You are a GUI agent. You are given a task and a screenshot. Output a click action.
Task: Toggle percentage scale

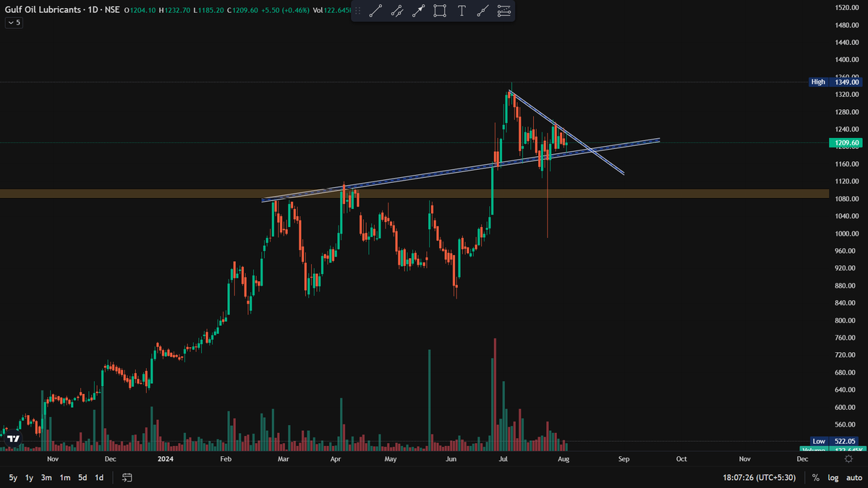click(816, 478)
